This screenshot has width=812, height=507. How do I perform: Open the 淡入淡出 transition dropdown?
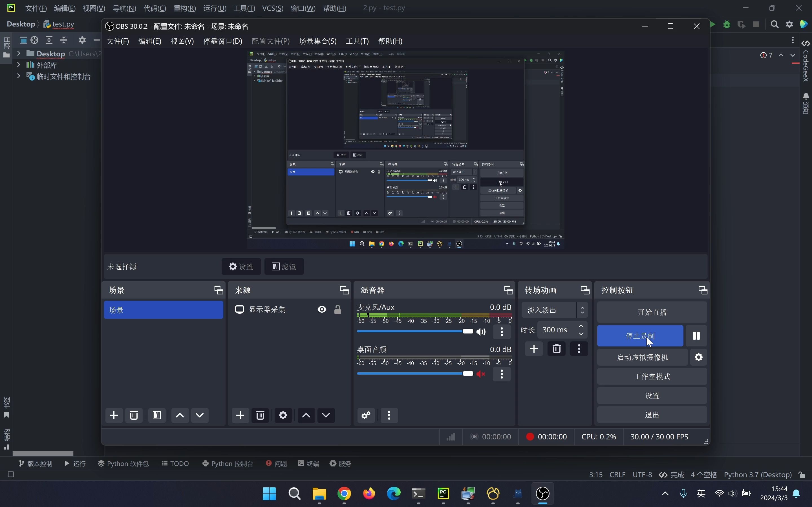coord(554,310)
